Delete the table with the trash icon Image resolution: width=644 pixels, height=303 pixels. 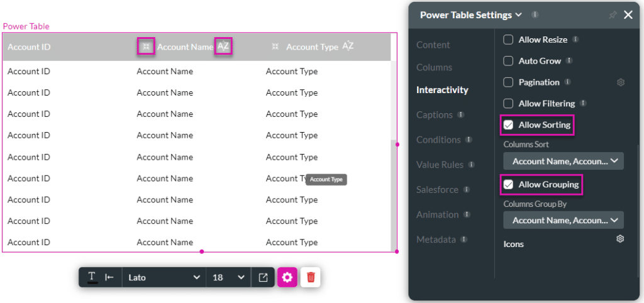tap(311, 277)
